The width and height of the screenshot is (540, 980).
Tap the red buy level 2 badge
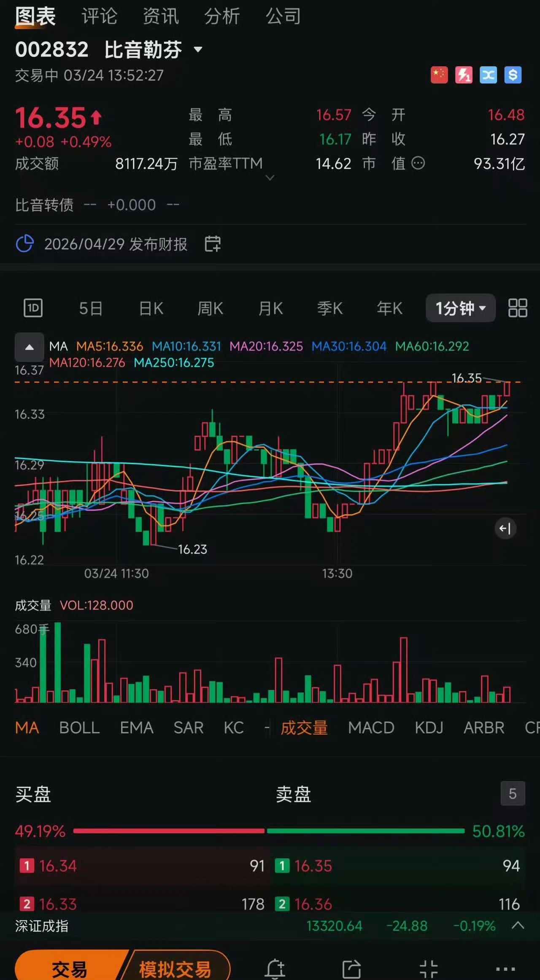(x=27, y=904)
